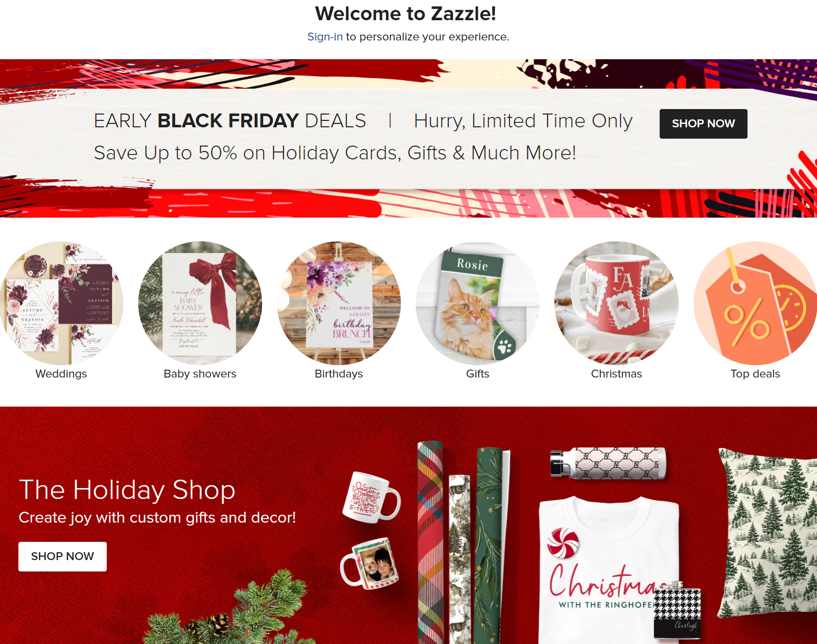Click the white SHOP NOW Holiday Shop button
This screenshot has width=817, height=644.
pyautogui.click(x=63, y=556)
